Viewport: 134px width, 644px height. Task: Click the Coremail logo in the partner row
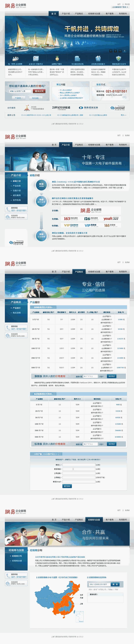point(118,108)
